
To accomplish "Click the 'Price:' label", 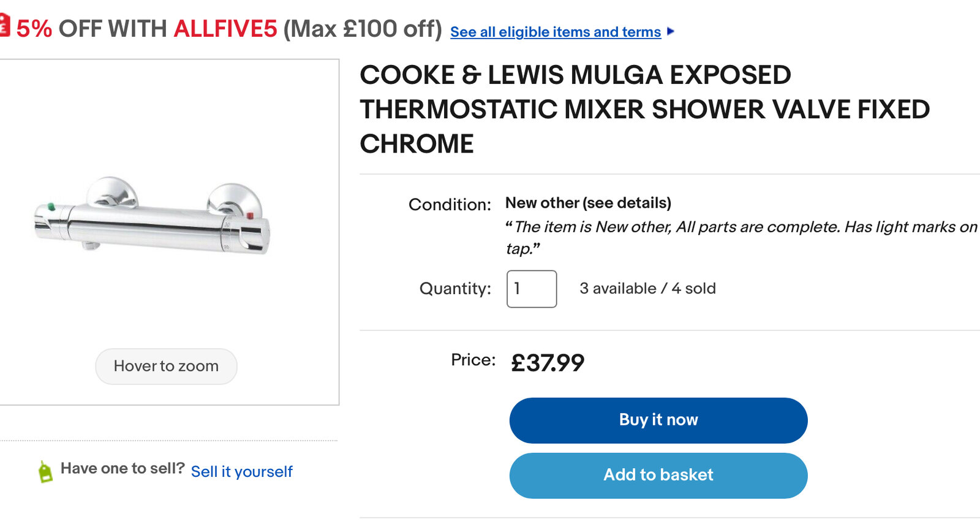I will coord(473,360).
